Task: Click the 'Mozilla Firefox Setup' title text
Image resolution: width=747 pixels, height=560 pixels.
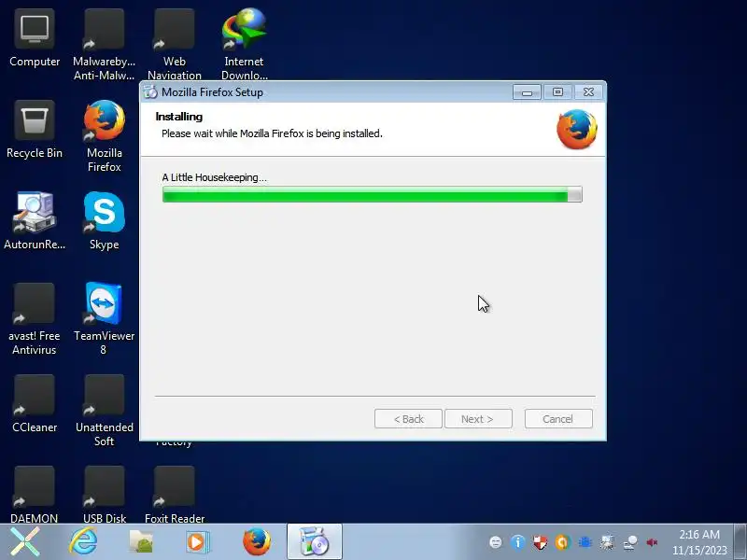Action: [212, 92]
